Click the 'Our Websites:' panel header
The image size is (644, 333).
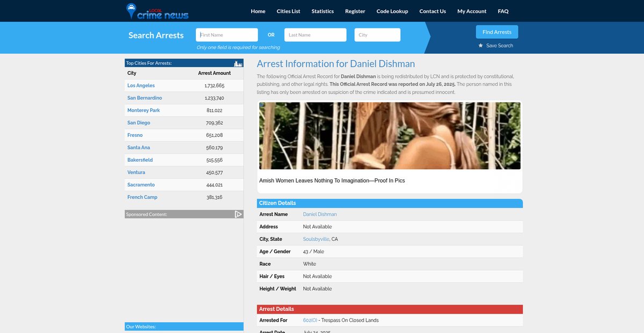[x=184, y=327]
